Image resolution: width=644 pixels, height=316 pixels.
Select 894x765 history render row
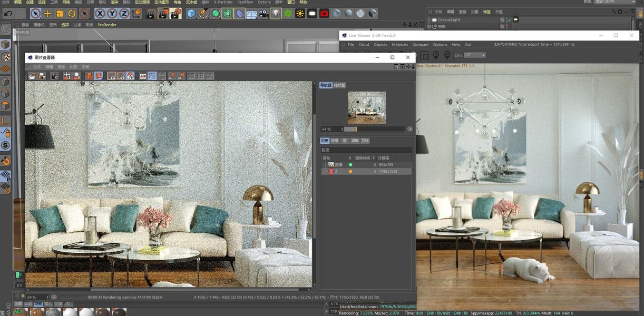click(x=366, y=165)
